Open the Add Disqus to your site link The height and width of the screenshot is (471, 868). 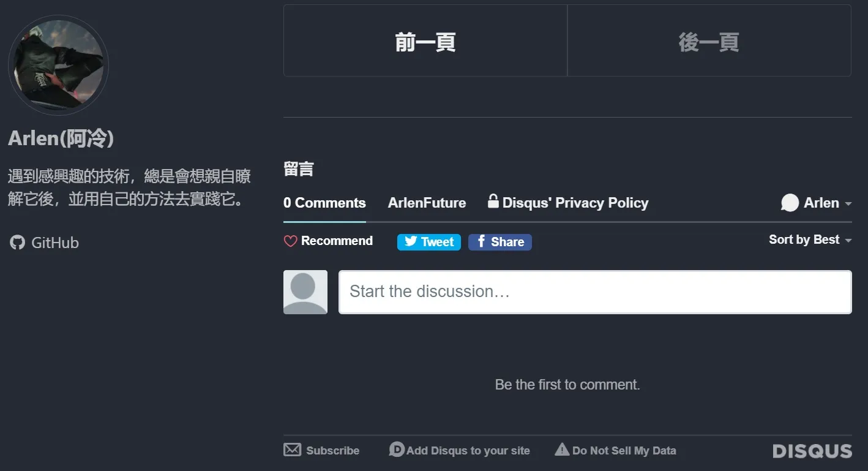click(468, 451)
